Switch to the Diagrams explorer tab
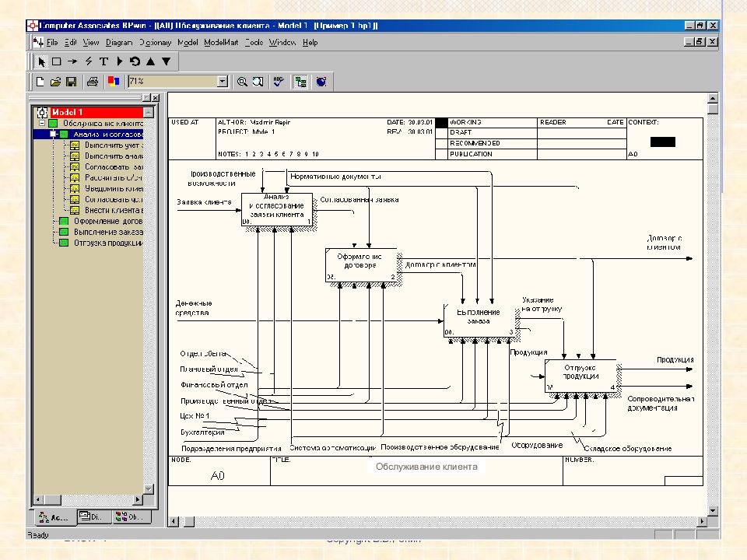Screen dimensions: 747x560 pyautogui.click(x=94, y=516)
